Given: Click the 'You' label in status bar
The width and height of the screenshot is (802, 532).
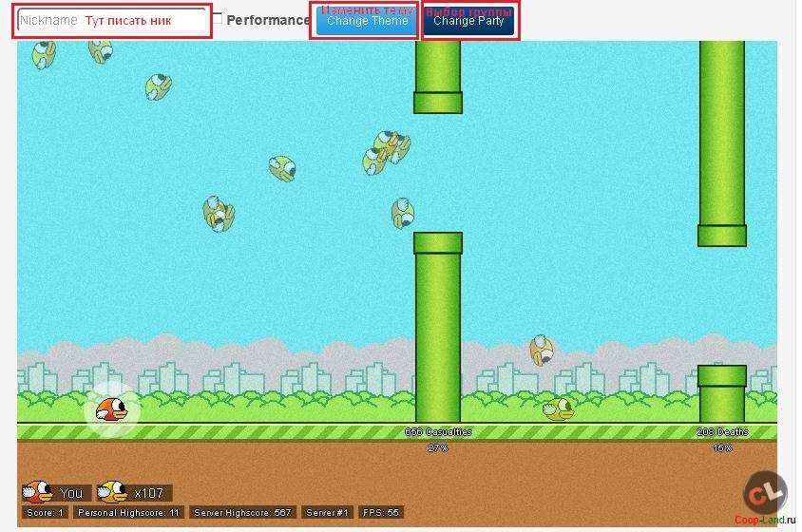Looking at the screenshot, I should pyautogui.click(x=71, y=493).
